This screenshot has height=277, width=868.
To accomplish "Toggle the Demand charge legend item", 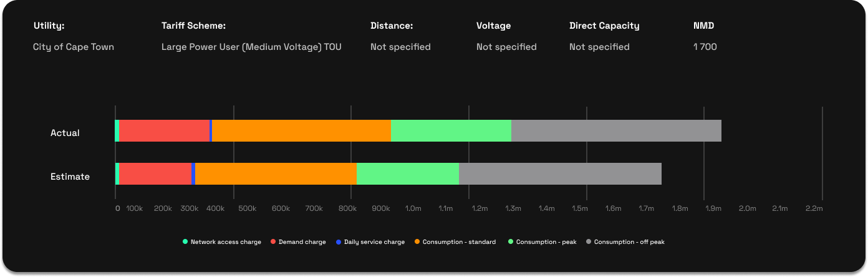I will (x=298, y=241).
